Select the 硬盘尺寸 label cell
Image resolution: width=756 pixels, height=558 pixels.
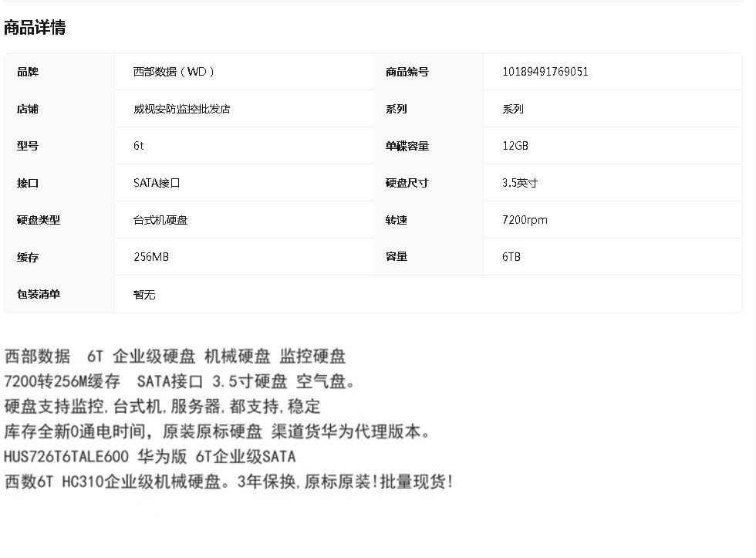pos(428,183)
